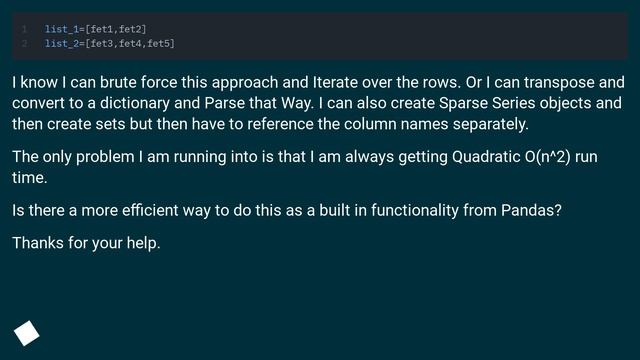Image resolution: width=640 pixels, height=360 pixels.
Task: Click the 'O(n^2)' notation text
Action: pos(547,157)
